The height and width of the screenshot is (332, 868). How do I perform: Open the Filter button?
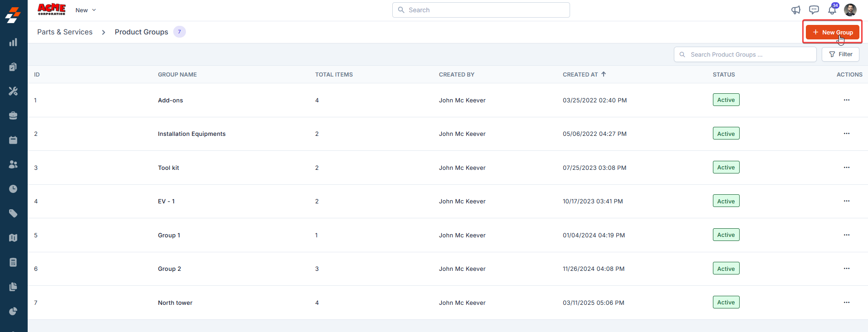840,54
